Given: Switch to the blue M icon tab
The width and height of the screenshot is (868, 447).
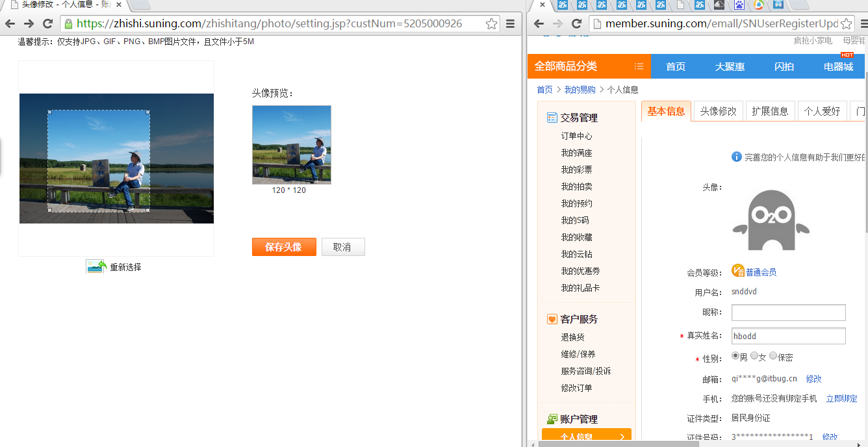Looking at the screenshot, I should tap(778, 5).
